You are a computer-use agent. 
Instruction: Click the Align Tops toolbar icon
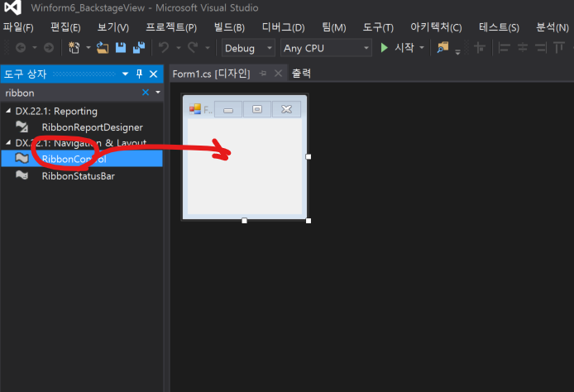pos(559,48)
